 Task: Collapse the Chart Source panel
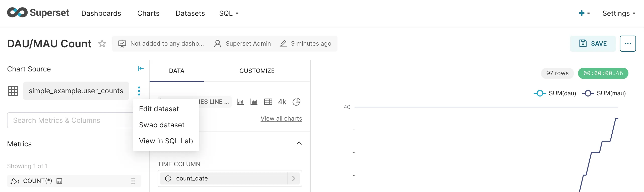point(141,68)
